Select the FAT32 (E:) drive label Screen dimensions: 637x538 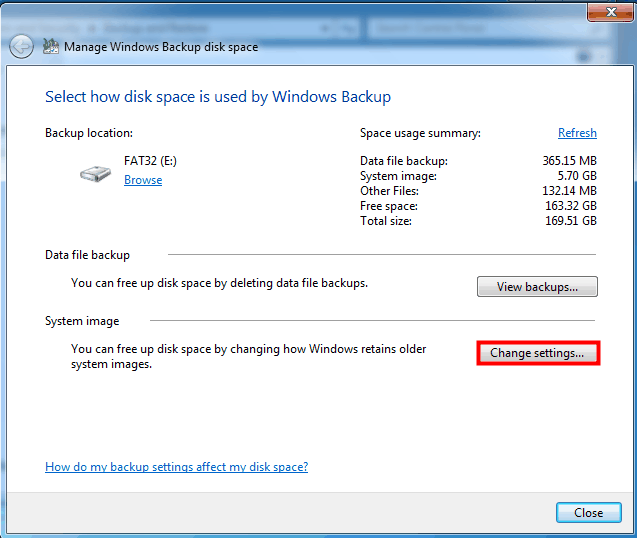[x=150, y=161]
